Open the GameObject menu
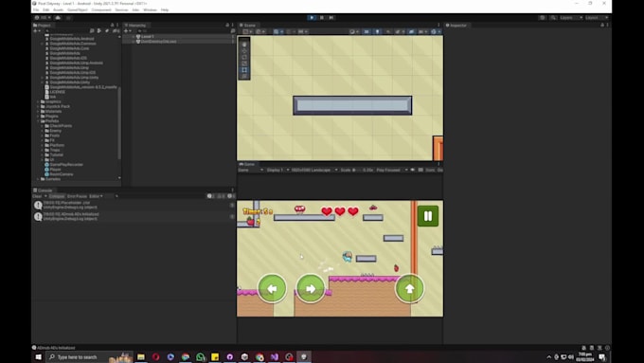644x363 pixels. pyautogui.click(x=78, y=9)
